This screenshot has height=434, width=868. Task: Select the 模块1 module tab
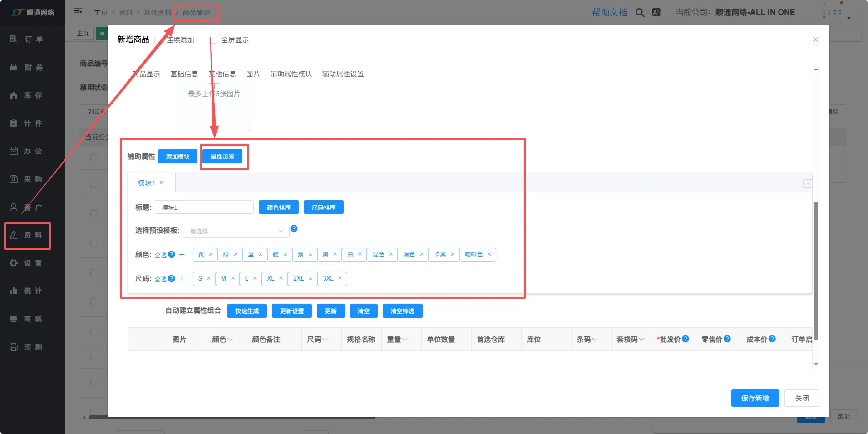coord(146,183)
